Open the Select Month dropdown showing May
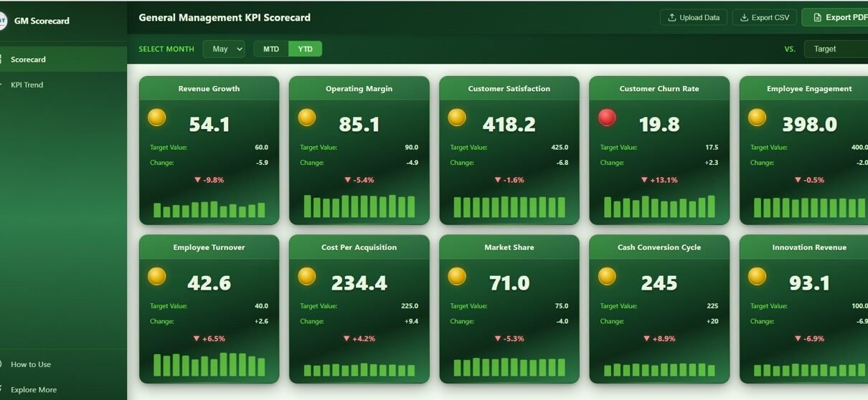The height and width of the screenshot is (400, 868). (x=224, y=49)
